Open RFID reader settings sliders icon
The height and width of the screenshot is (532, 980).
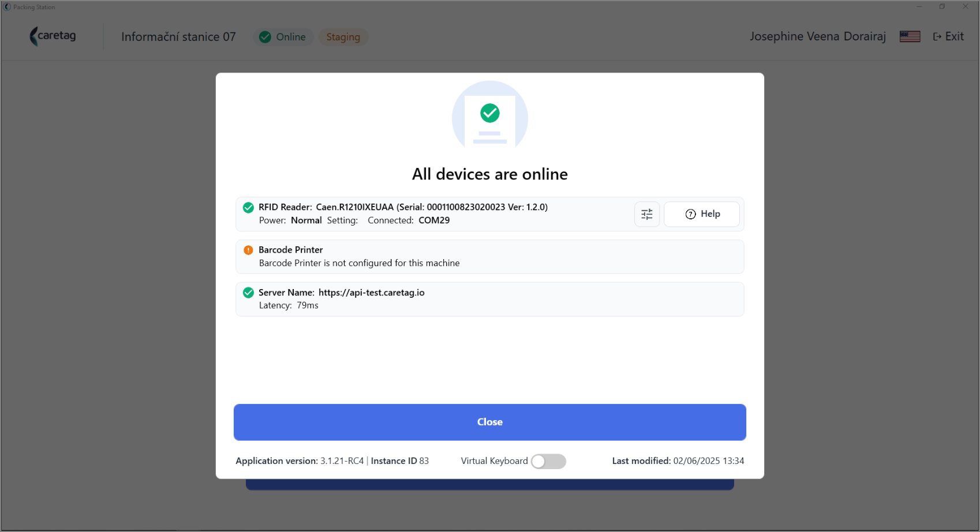pyautogui.click(x=646, y=214)
